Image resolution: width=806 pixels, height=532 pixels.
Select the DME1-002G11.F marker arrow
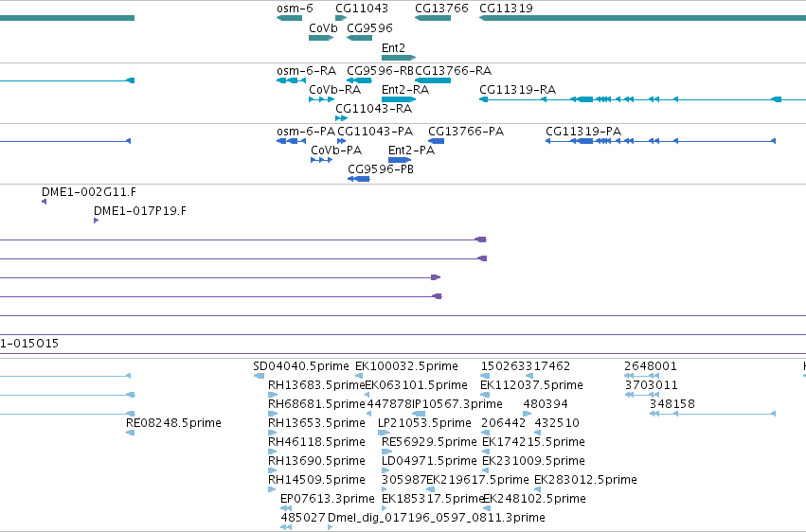(x=45, y=202)
